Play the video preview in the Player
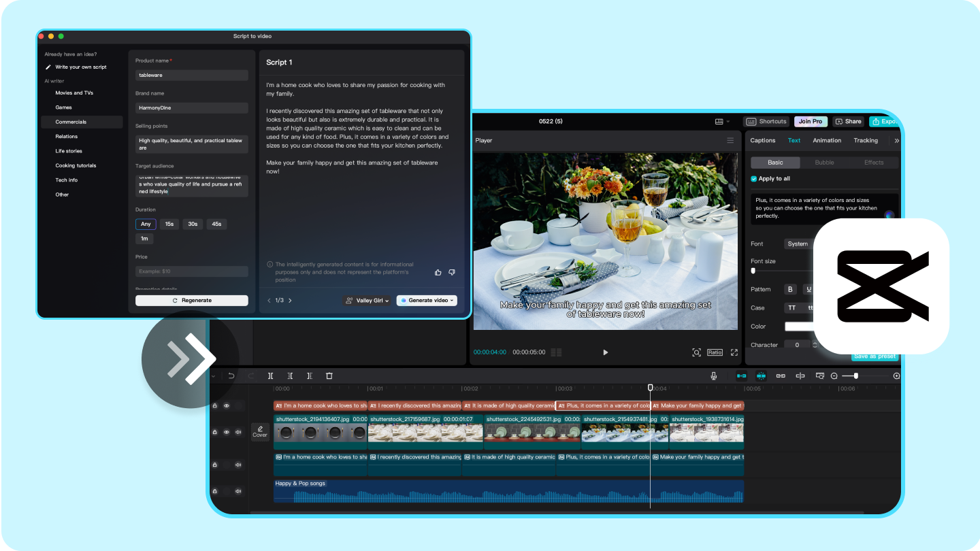This screenshot has width=980, height=551. pyautogui.click(x=606, y=352)
